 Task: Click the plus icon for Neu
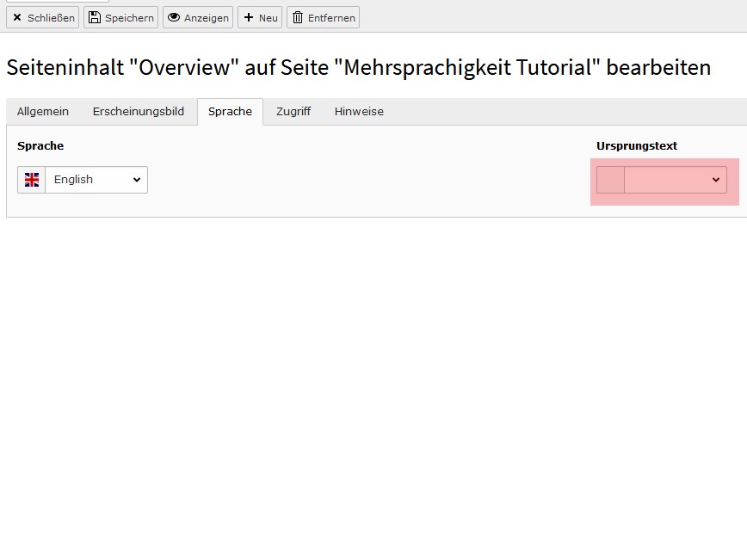(x=249, y=17)
